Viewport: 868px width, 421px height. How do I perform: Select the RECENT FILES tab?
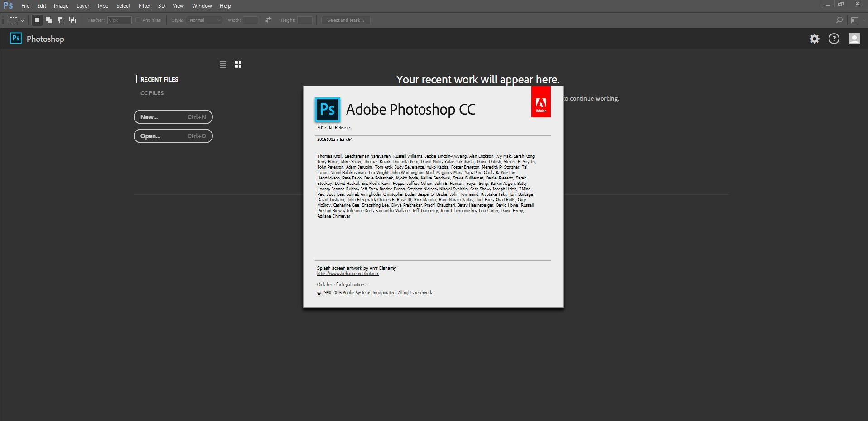click(159, 79)
